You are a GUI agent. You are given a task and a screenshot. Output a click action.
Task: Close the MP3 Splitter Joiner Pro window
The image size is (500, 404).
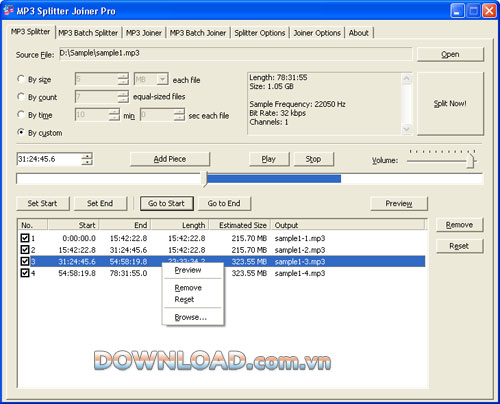point(489,11)
